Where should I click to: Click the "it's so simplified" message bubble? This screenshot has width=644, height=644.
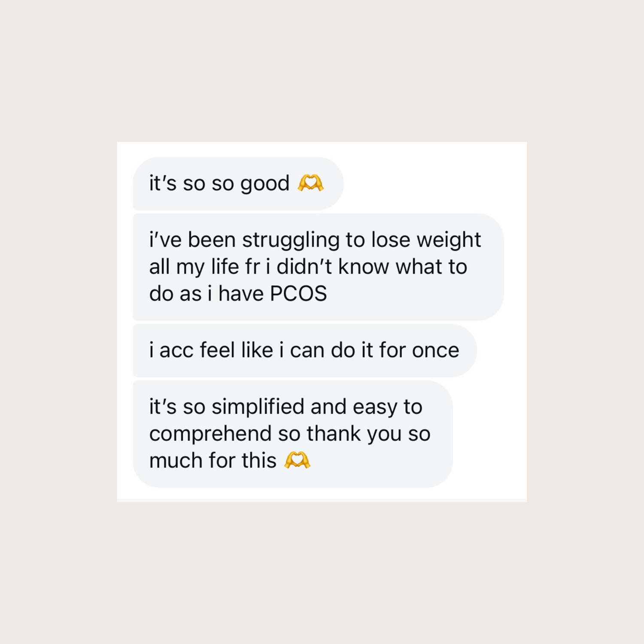pyautogui.click(x=292, y=434)
